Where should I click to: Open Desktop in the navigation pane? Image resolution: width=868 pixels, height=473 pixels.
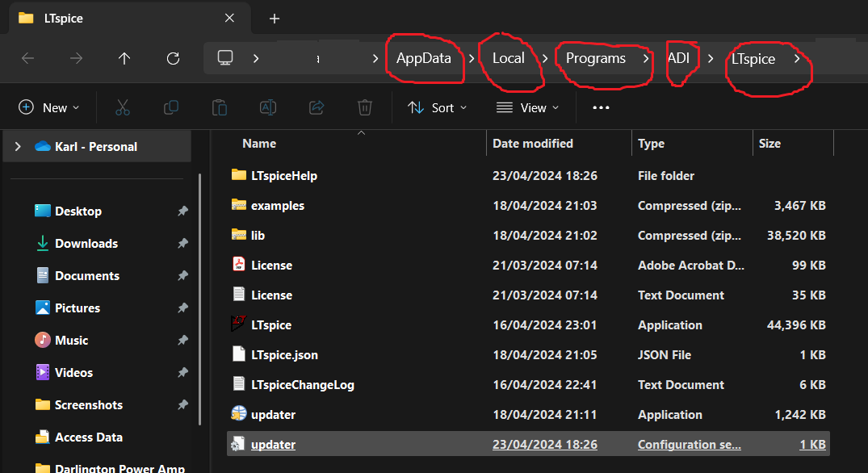pyautogui.click(x=78, y=211)
